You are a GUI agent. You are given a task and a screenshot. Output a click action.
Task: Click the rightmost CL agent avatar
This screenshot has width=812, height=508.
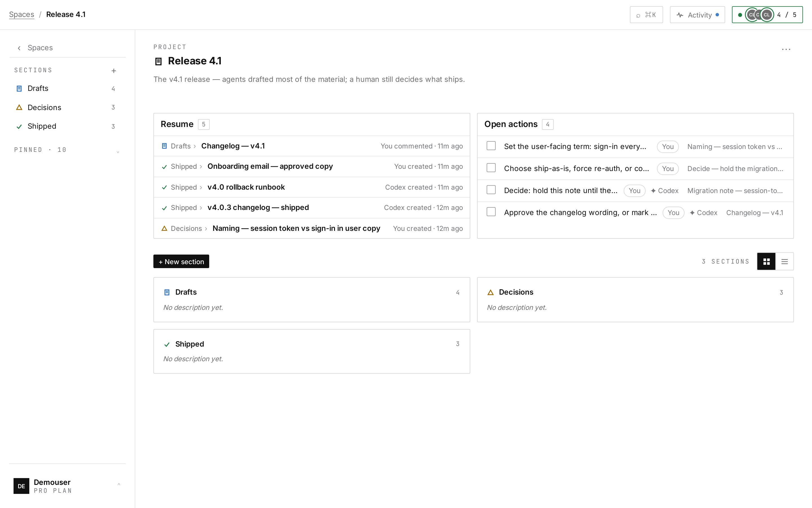coord(767,15)
